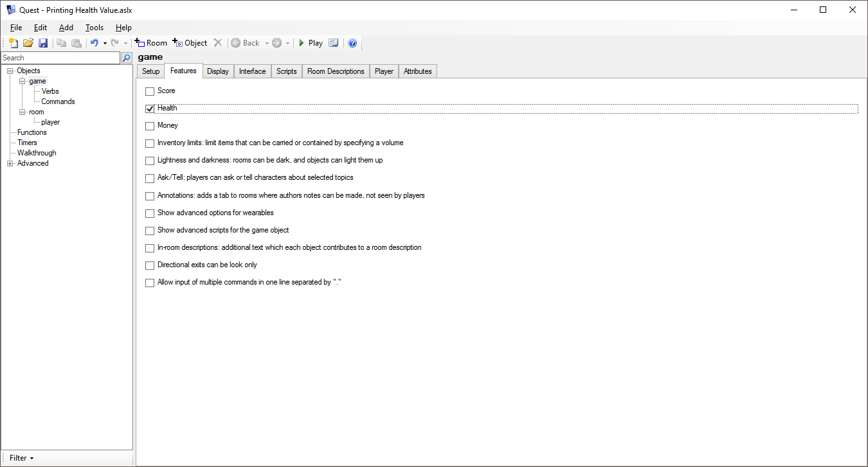Viewport: 868px width, 467px height.
Task: Select player in the tree
Action: [x=50, y=122]
